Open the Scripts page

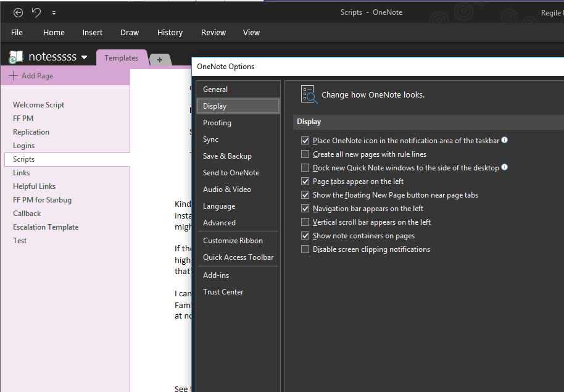pyautogui.click(x=67, y=159)
